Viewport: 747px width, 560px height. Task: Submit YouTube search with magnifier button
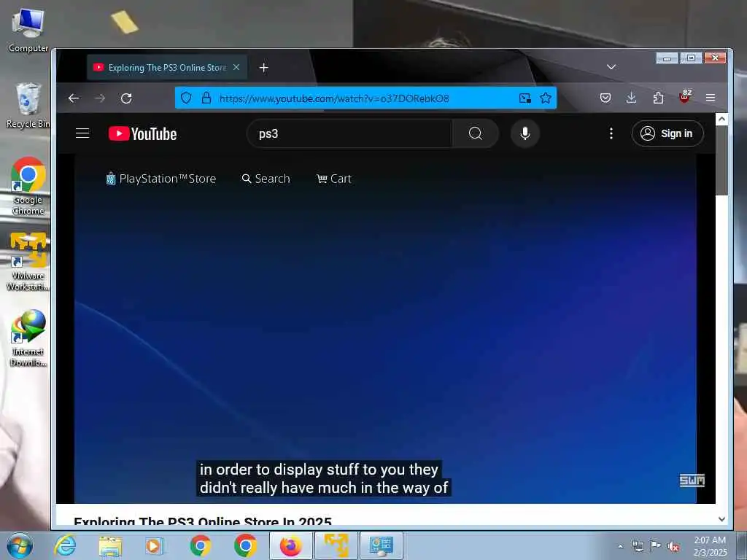pyautogui.click(x=475, y=134)
